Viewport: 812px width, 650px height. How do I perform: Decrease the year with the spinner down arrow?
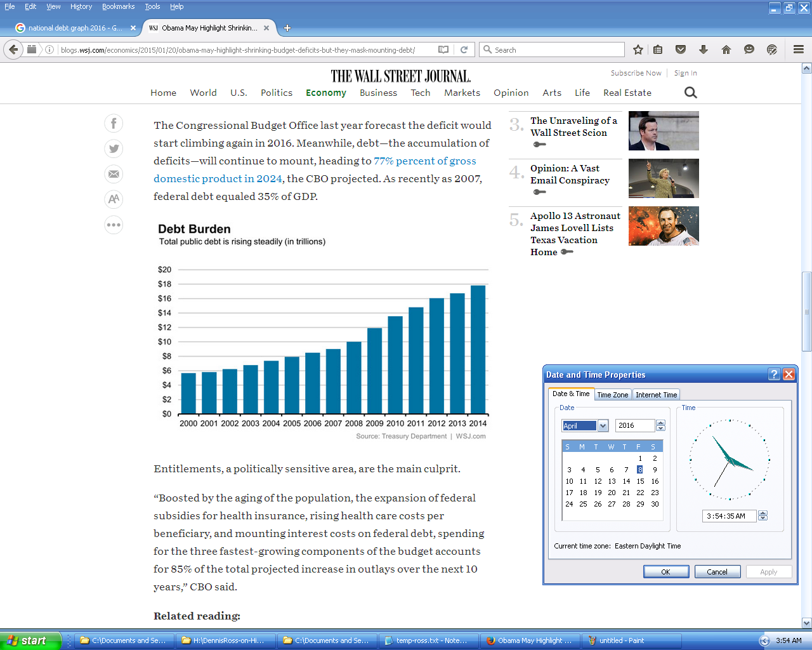point(660,428)
